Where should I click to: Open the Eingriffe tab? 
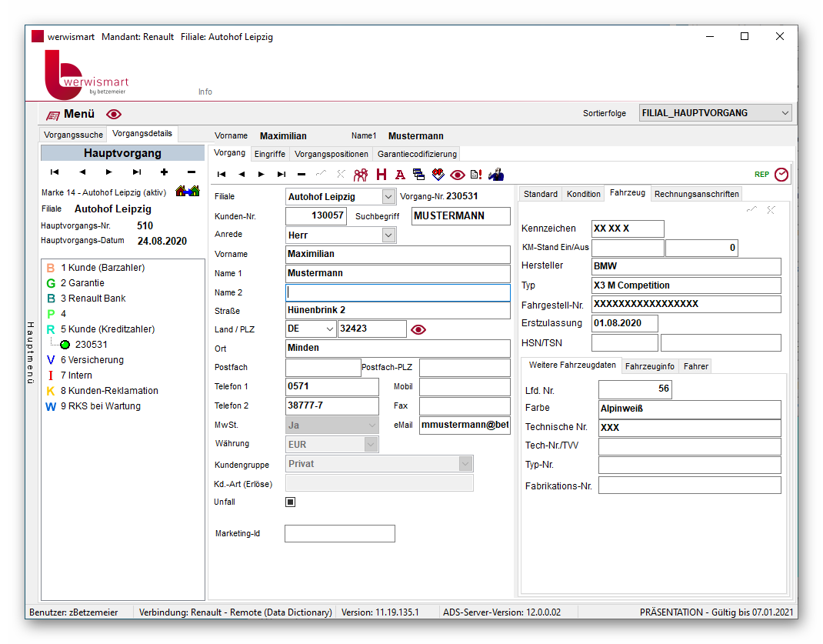270,154
